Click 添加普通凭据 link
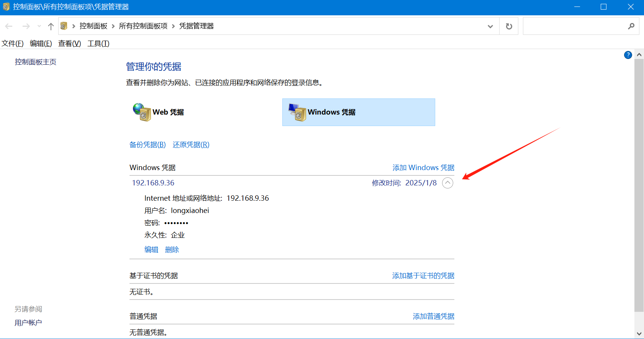Viewport: 644px width, 339px height. click(x=434, y=316)
